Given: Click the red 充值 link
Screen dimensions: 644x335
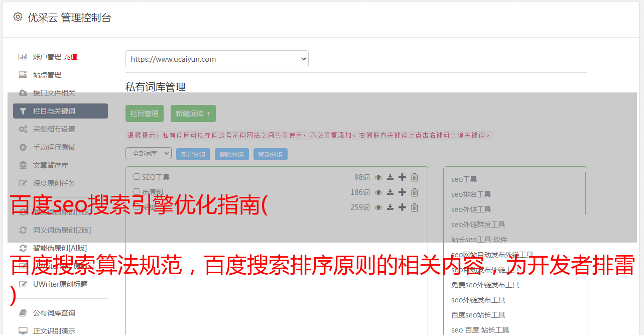Looking at the screenshot, I should click(70, 57).
